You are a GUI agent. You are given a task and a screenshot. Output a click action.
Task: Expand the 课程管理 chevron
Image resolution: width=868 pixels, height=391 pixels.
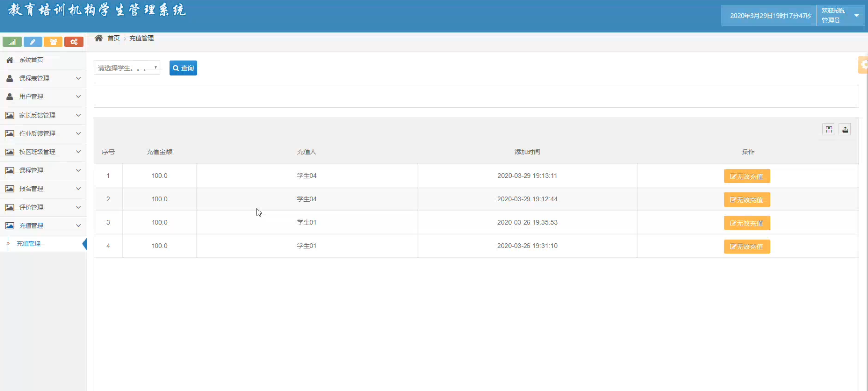coord(78,170)
